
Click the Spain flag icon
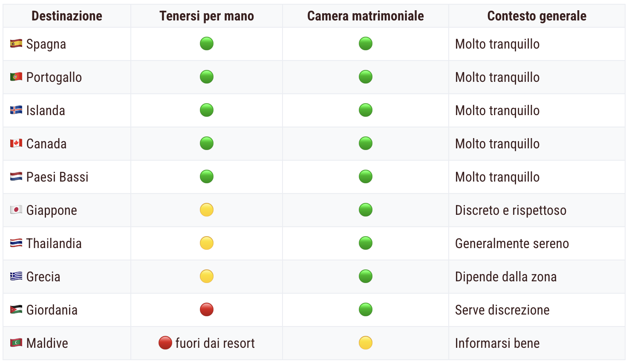coord(16,43)
